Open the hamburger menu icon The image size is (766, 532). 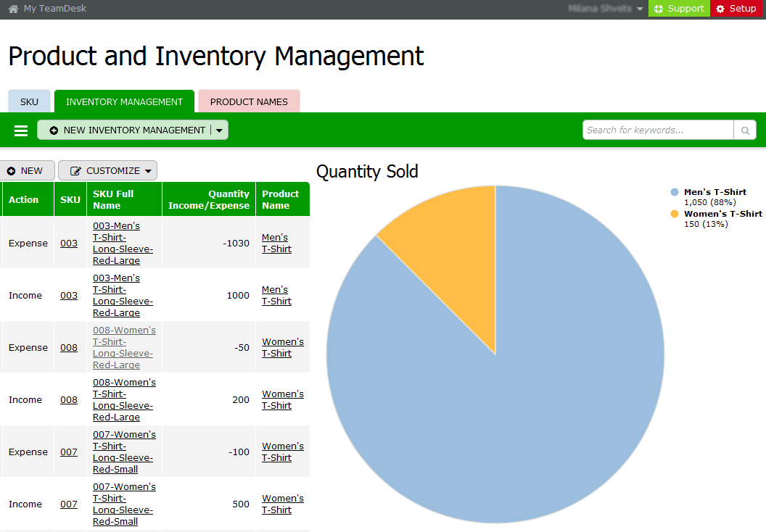[21, 130]
